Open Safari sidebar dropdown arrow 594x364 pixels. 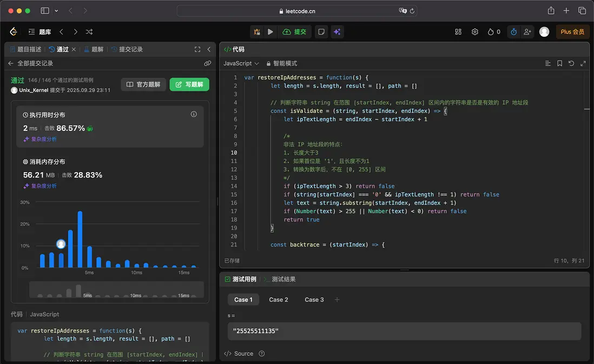57,11
